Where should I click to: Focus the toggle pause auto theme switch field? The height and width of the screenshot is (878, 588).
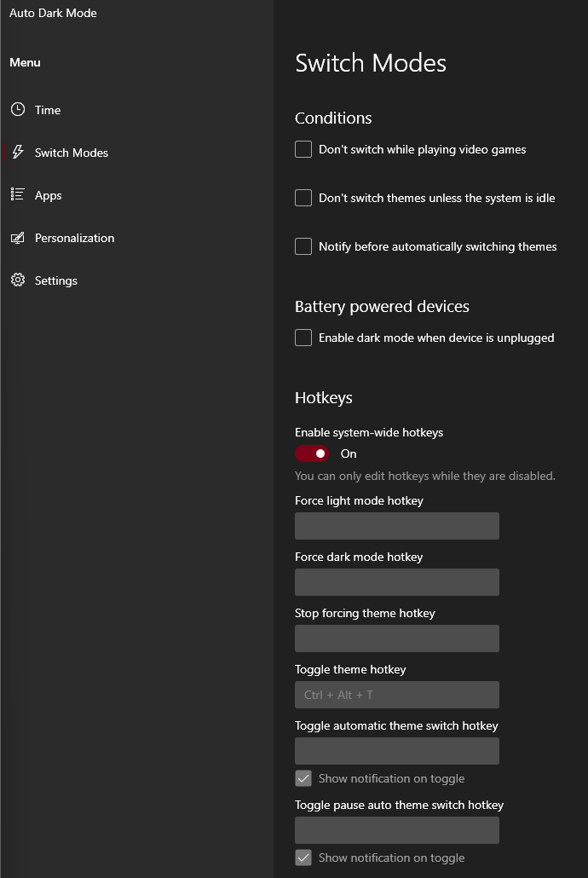[x=396, y=830]
